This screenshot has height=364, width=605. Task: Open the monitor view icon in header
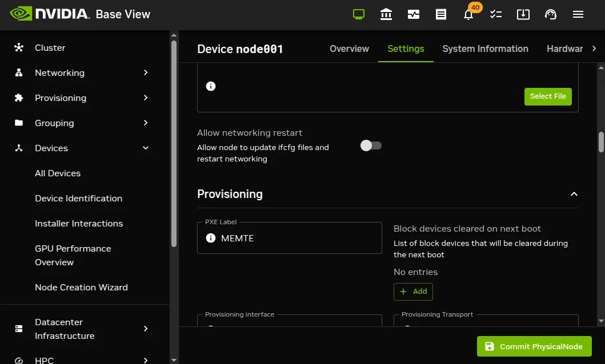coord(358,15)
